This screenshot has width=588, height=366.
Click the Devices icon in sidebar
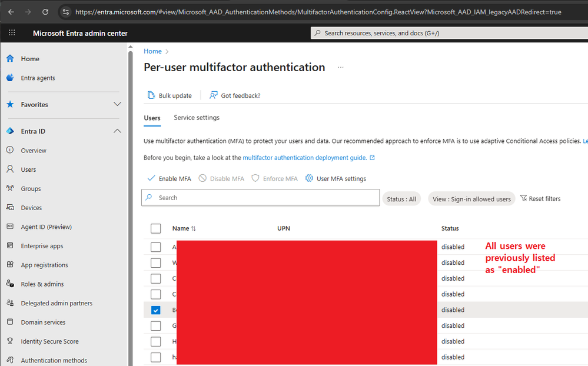(x=10, y=207)
